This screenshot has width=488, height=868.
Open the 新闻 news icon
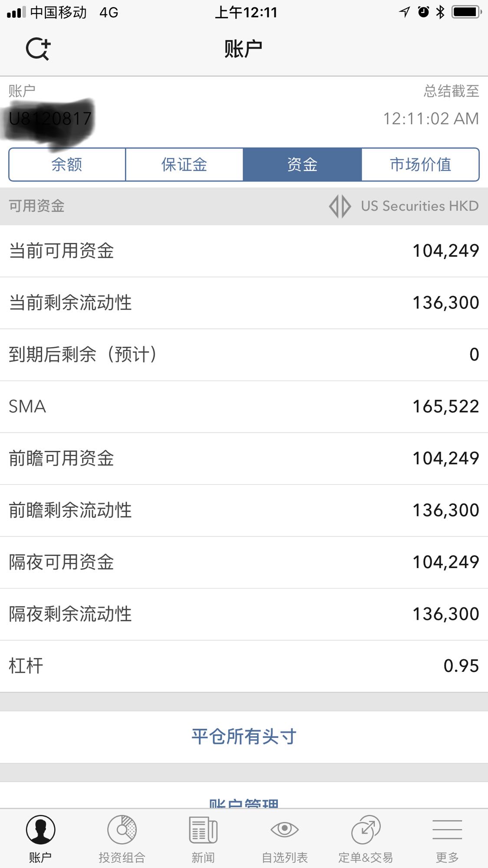203,830
